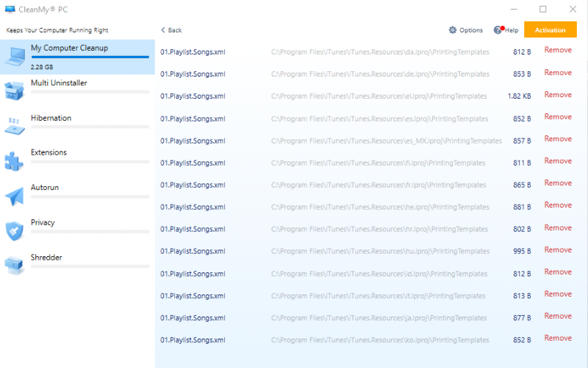Open the Extensions puzzle piece icon

pos(15,160)
